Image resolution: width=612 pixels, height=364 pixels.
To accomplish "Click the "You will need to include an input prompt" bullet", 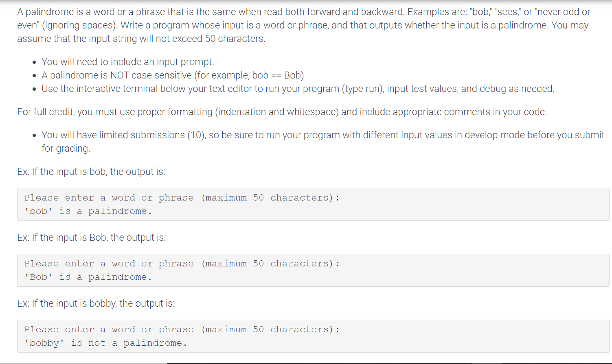I will (127, 62).
